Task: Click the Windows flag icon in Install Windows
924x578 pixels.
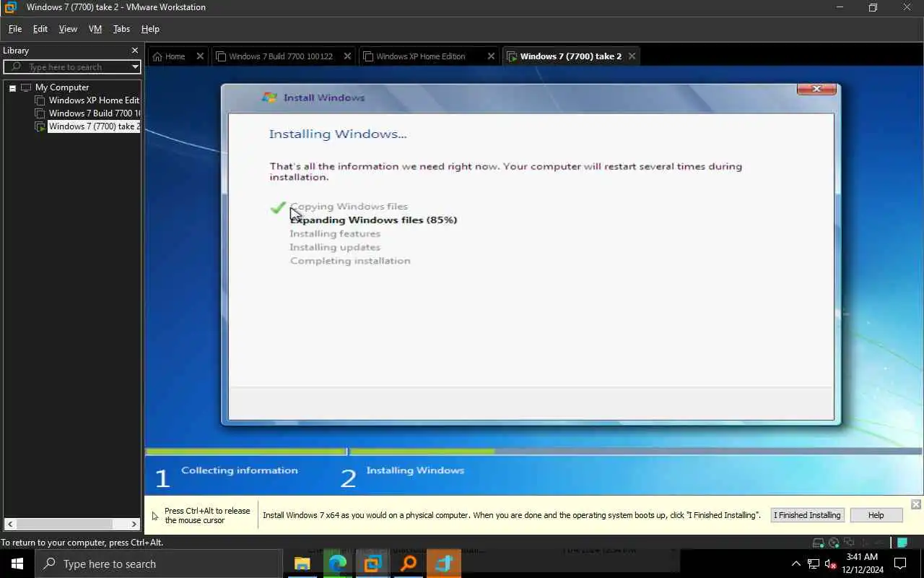Action: tap(269, 98)
